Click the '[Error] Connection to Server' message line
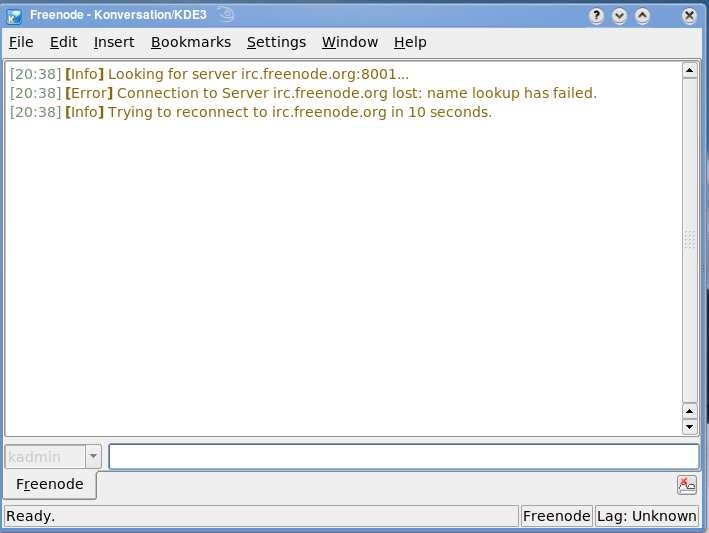 click(x=303, y=93)
